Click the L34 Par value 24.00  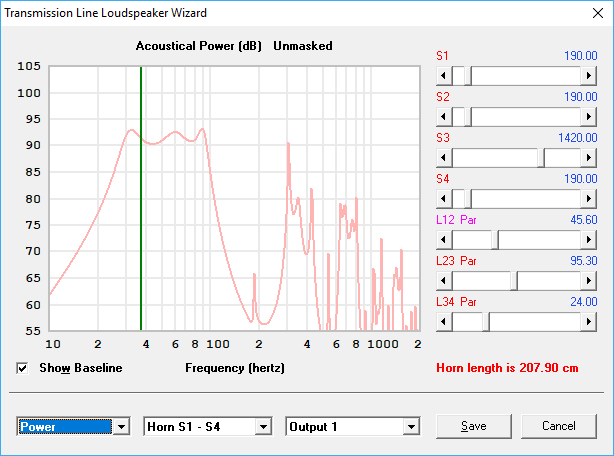click(x=584, y=302)
